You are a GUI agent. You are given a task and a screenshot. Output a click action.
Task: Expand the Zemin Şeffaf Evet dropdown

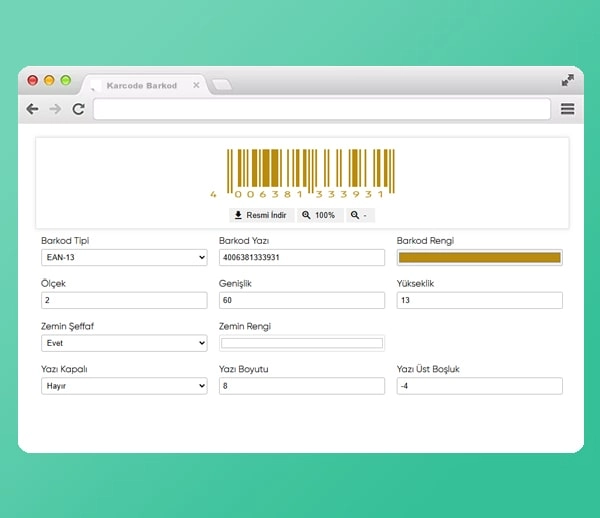click(124, 343)
